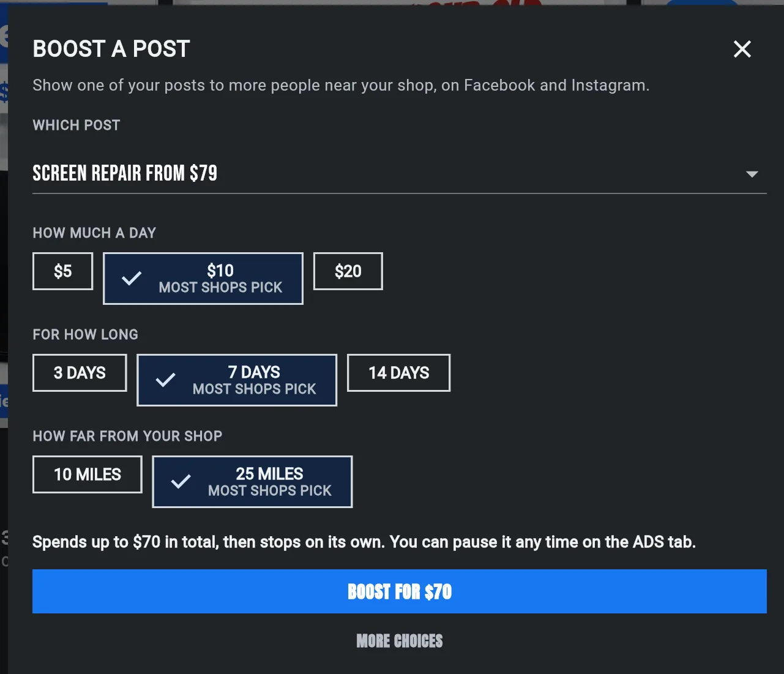Select the $5 a day budget
The width and height of the screenshot is (784, 674).
tap(62, 271)
